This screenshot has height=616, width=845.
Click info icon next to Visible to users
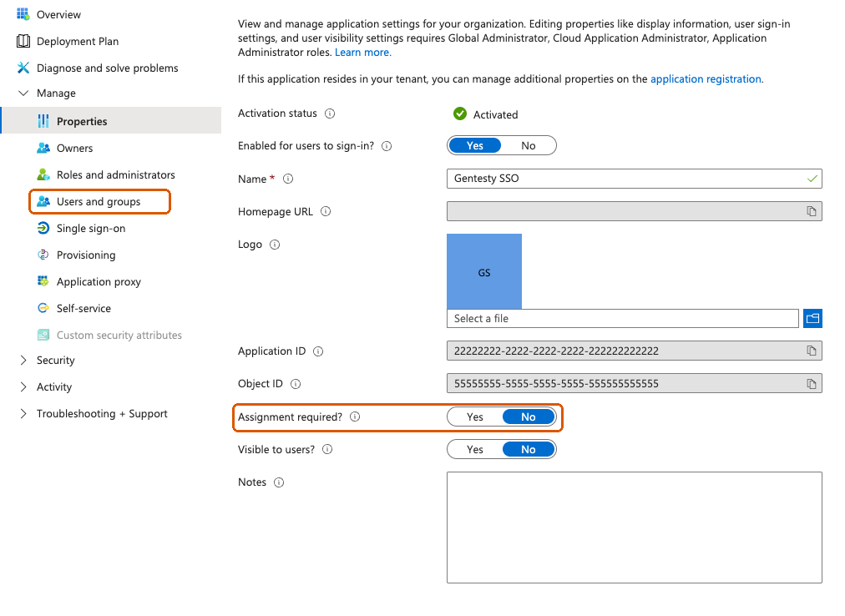point(327,449)
